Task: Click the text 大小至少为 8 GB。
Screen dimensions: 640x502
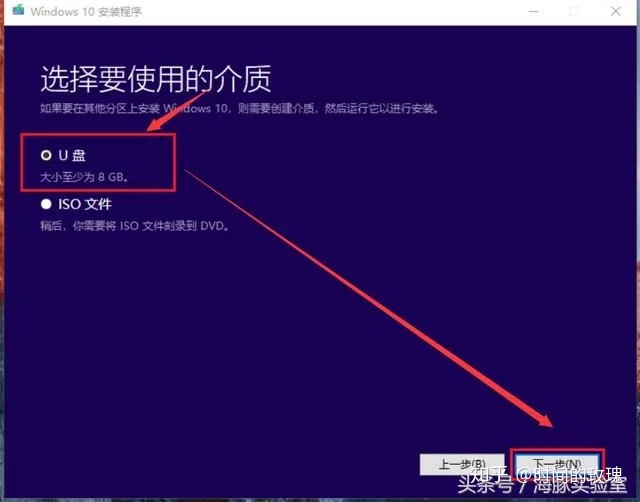Action: point(84,177)
